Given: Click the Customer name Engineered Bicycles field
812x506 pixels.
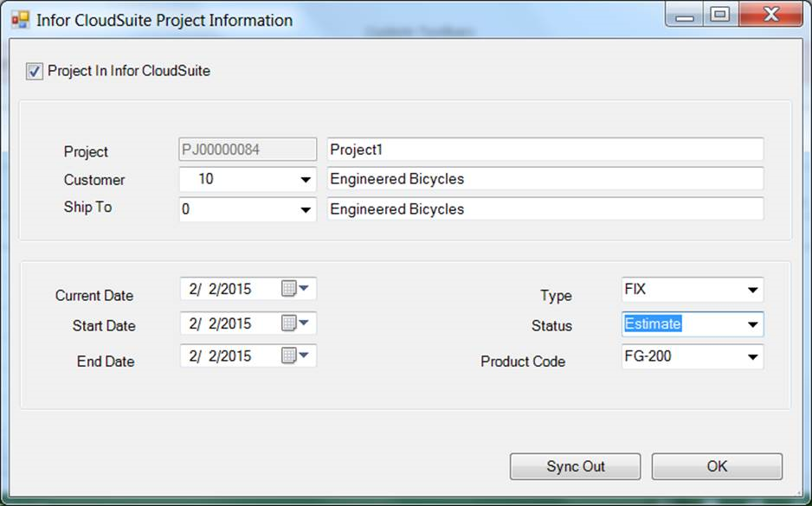Looking at the screenshot, I should pyautogui.click(x=545, y=179).
